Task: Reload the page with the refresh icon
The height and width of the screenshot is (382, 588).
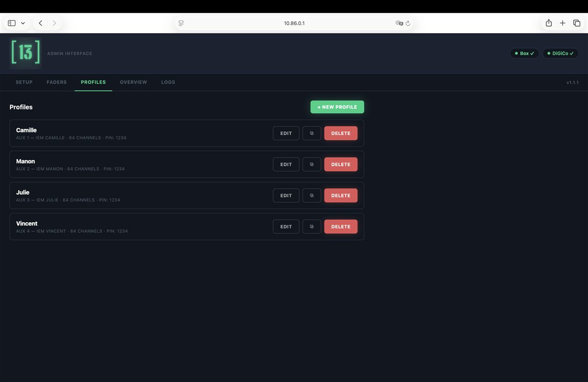Action: pyautogui.click(x=408, y=23)
